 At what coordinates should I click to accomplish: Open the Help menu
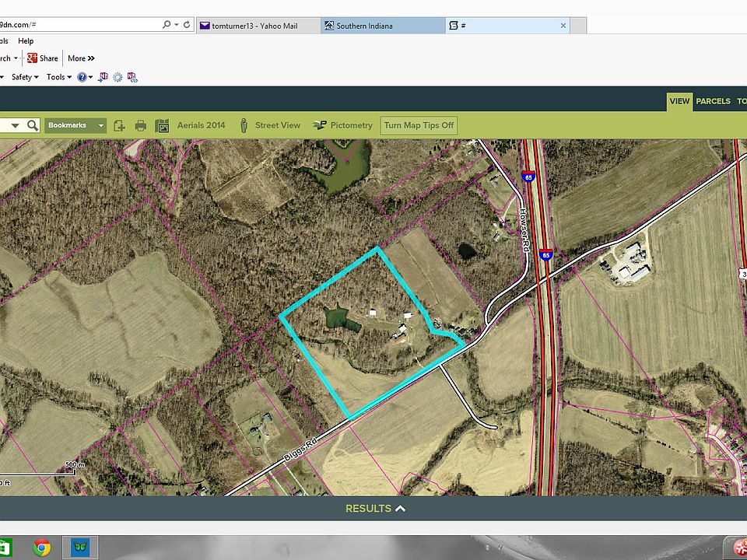(x=26, y=41)
